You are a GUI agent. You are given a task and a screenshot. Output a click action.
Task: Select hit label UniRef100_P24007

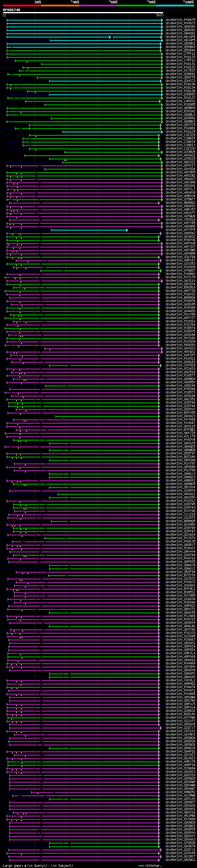point(180,548)
